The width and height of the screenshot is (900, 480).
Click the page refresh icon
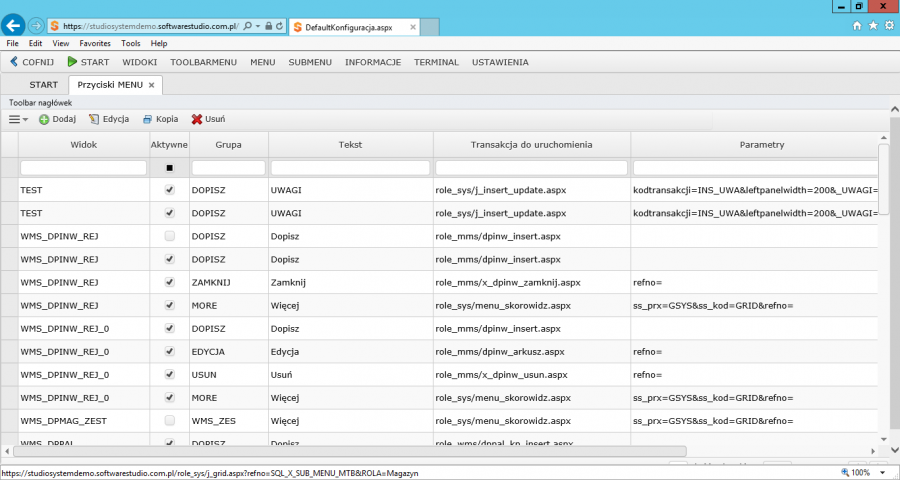280,26
